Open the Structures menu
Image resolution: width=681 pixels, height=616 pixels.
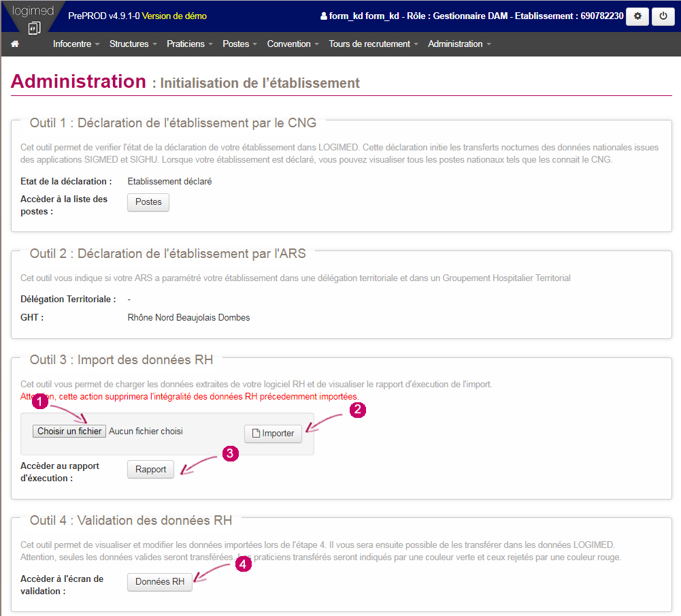(133, 44)
